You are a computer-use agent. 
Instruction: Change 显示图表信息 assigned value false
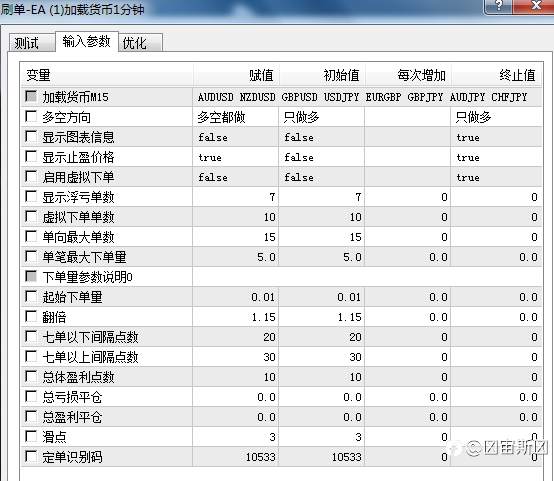(x=236, y=137)
